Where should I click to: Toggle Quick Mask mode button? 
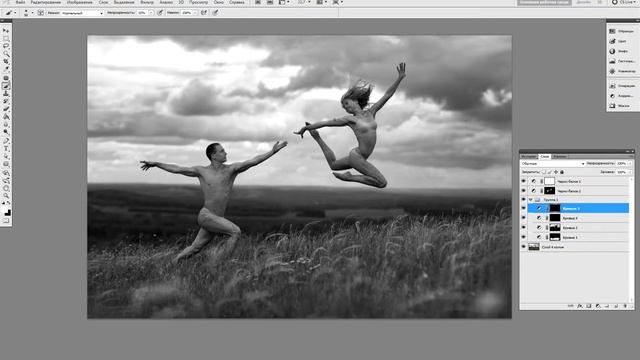[6, 221]
